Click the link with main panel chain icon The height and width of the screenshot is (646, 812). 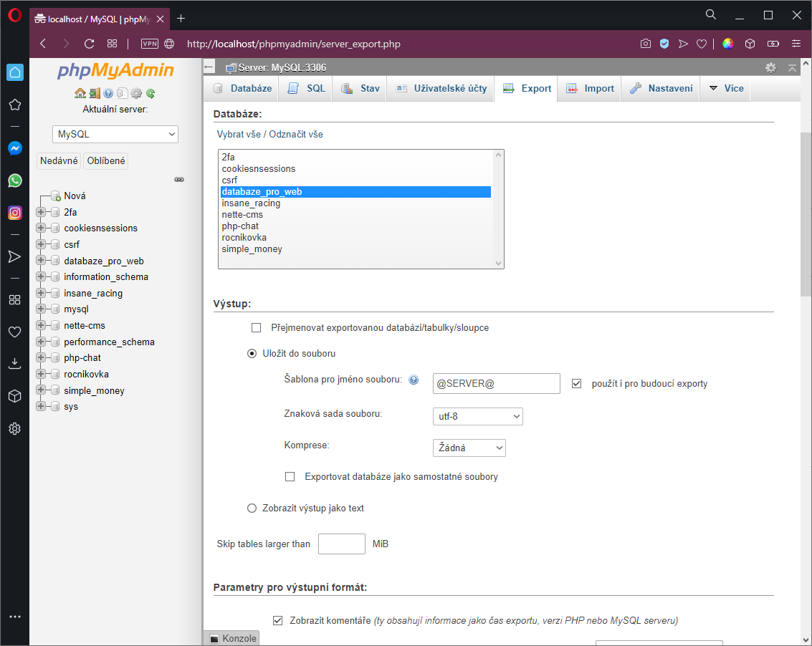[x=179, y=180]
